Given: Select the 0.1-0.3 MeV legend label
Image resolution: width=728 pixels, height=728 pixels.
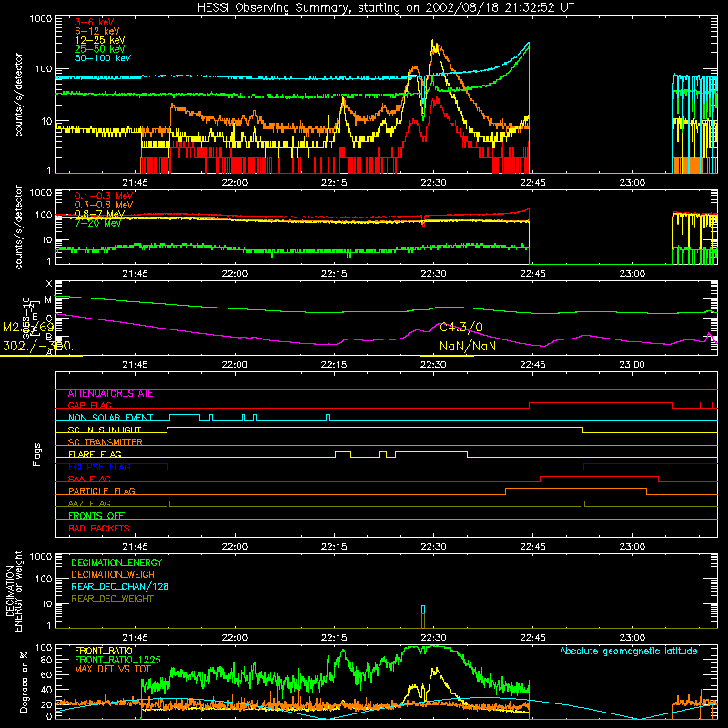Looking at the screenshot, I should [104, 196].
